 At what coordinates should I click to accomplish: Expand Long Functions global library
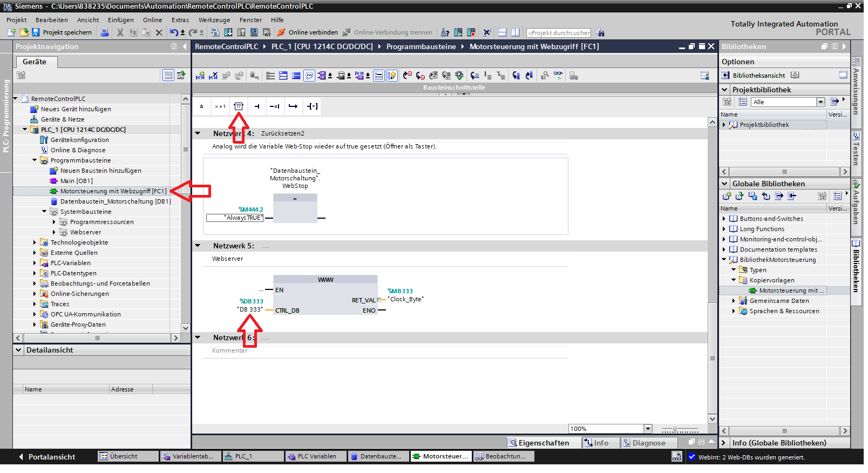pos(724,229)
